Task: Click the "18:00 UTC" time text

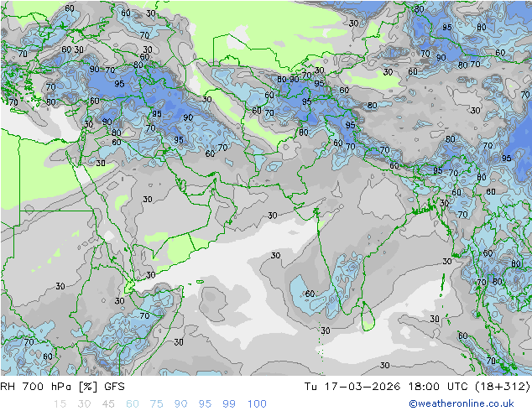Action: pyautogui.click(x=438, y=387)
